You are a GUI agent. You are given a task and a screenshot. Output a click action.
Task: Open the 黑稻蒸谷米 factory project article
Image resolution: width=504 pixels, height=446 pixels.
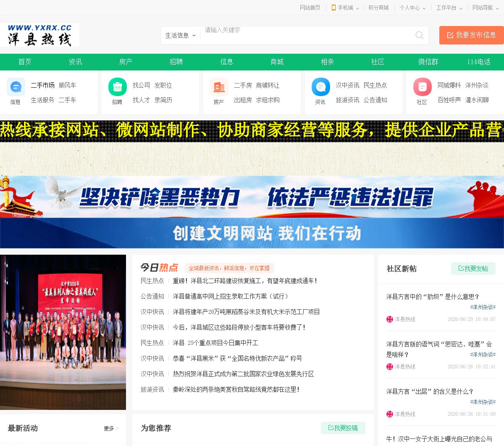[x=246, y=312]
